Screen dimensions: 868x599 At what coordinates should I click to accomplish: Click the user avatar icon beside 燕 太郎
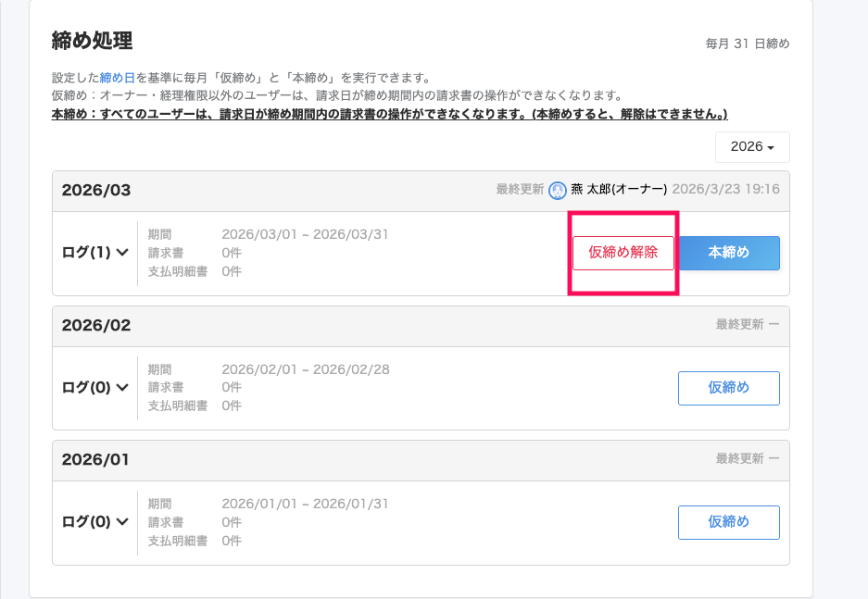click(557, 191)
